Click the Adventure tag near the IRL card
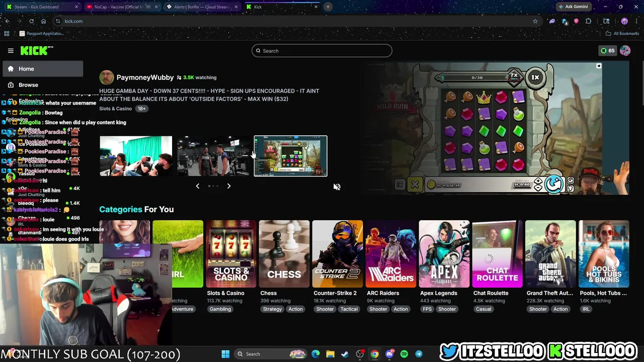The height and width of the screenshot is (362, 644). (183, 309)
